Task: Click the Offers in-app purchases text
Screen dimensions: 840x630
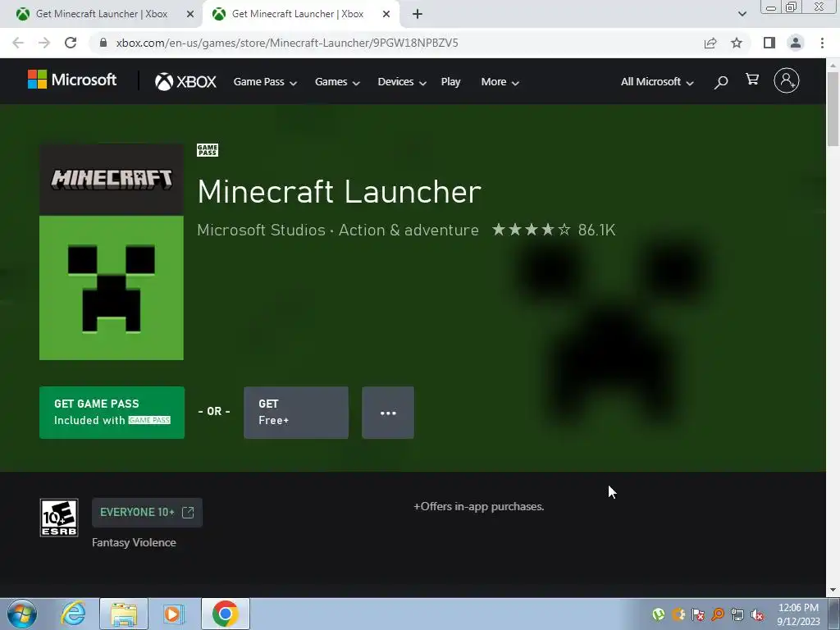Action: 479,506
